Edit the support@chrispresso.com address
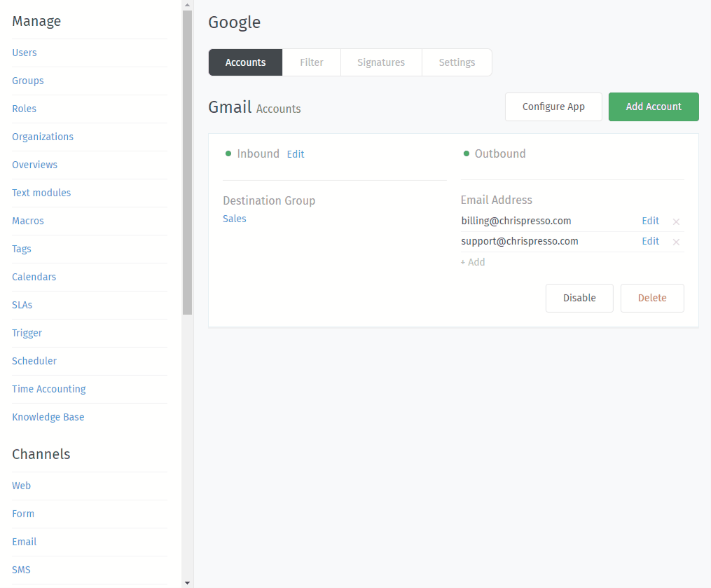The height and width of the screenshot is (588, 711). [650, 241]
